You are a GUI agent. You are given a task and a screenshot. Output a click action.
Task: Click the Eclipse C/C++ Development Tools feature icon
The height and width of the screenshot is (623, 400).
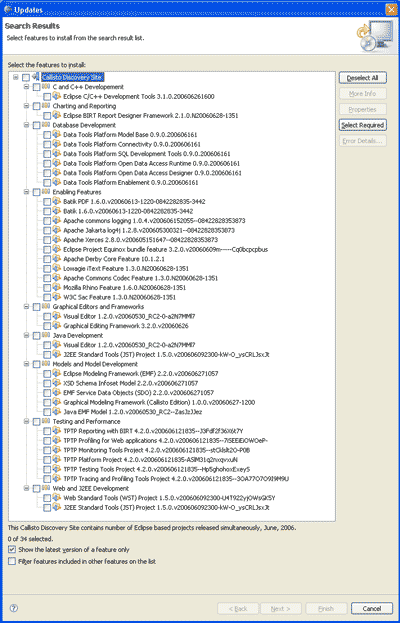tap(56, 96)
